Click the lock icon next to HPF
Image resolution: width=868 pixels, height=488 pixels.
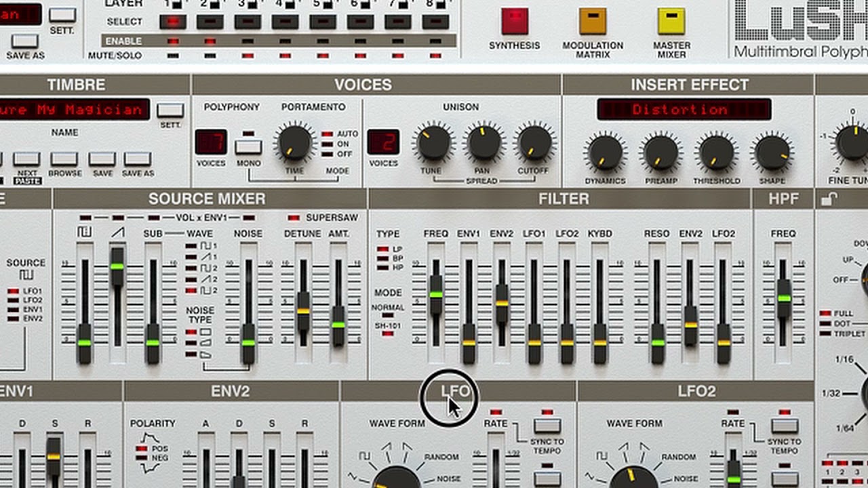pyautogui.click(x=829, y=199)
